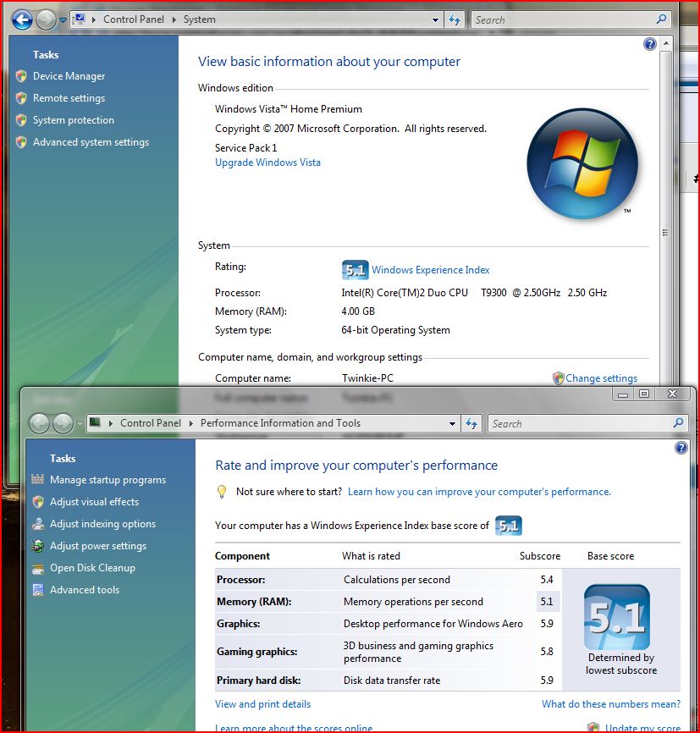Click the Change settings link
The height and width of the screenshot is (733, 700).
(601, 378)
